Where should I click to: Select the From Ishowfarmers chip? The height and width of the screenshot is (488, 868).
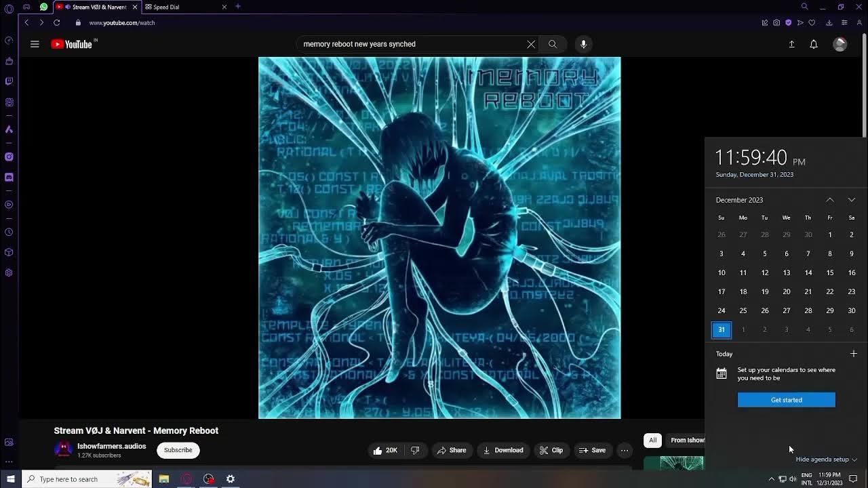[685, 441]
